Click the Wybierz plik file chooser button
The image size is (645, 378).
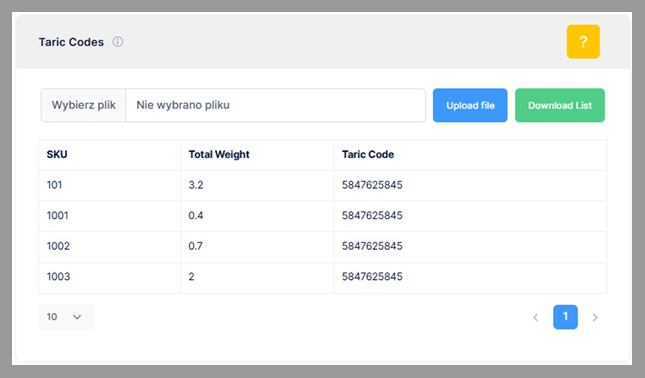(x=84, y=105)
